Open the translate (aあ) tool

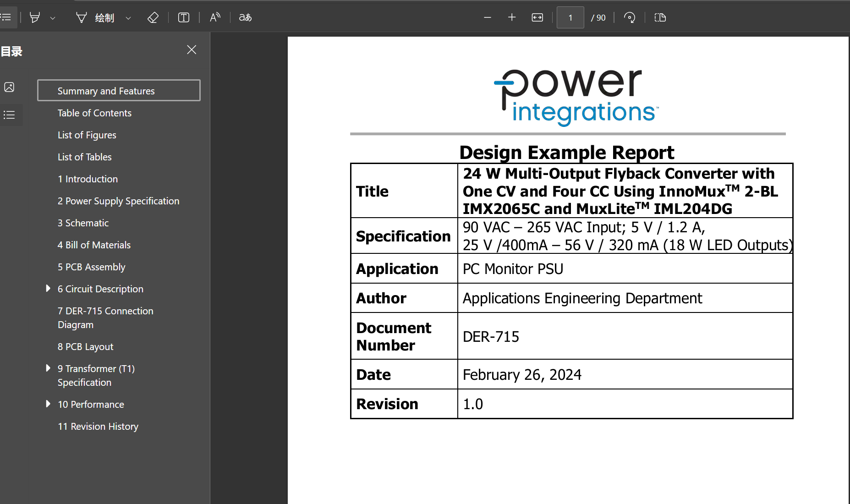(x=245, y=17)
